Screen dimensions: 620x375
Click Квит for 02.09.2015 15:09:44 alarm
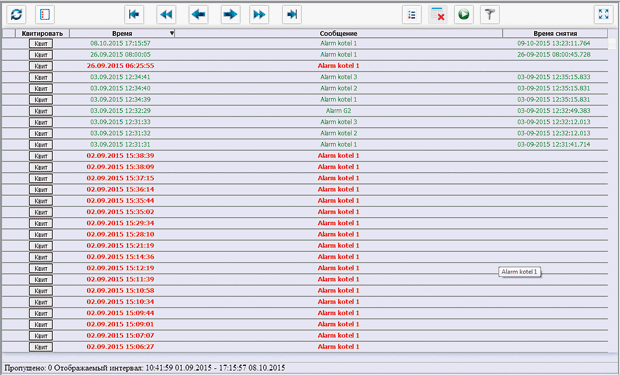pyautogui.click(x=41, y=313)
